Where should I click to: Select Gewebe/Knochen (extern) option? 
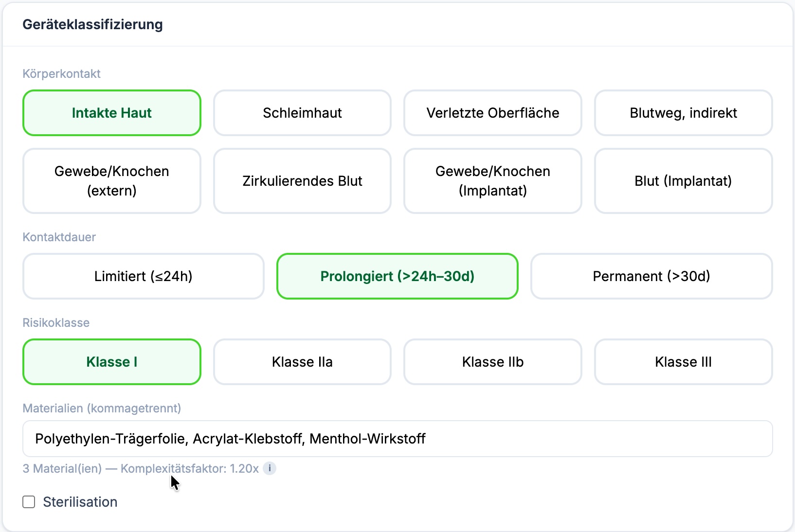[x=111, y=180]
